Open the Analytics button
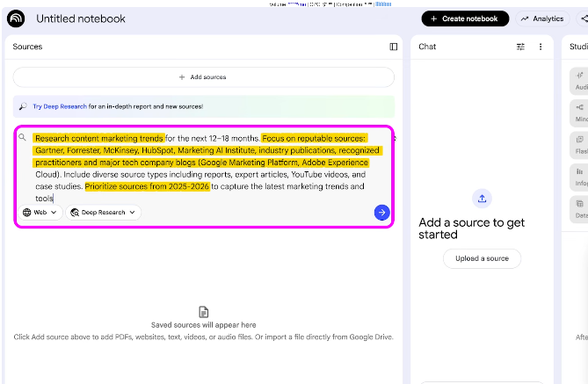Viewport: 588px width, 384px height. (x=542, y=18)
